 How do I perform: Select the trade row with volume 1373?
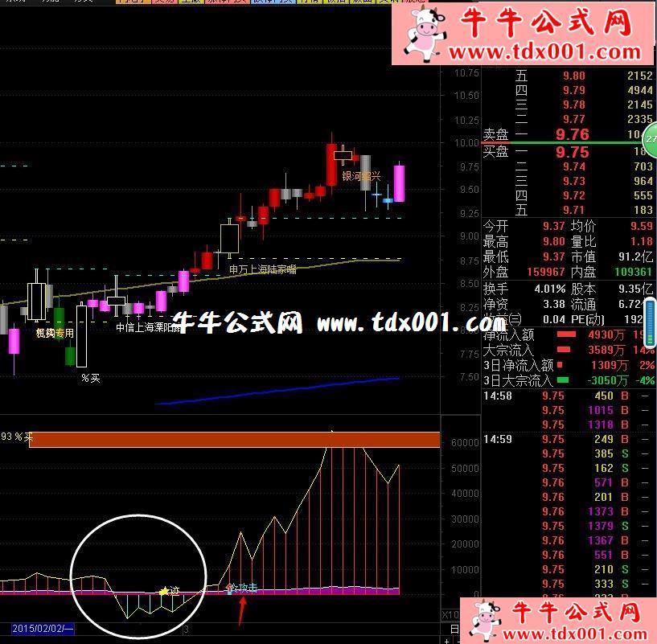click(568, 511)
